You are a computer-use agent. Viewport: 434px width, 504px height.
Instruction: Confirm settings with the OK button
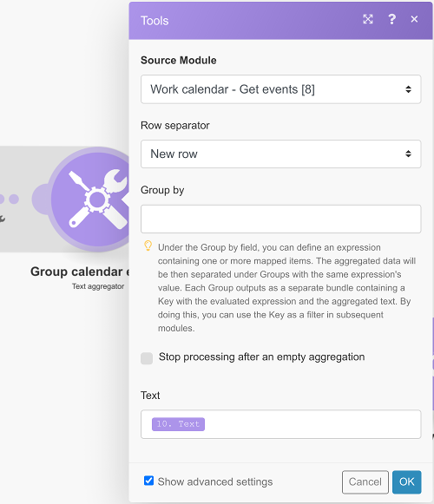point(406,481)
